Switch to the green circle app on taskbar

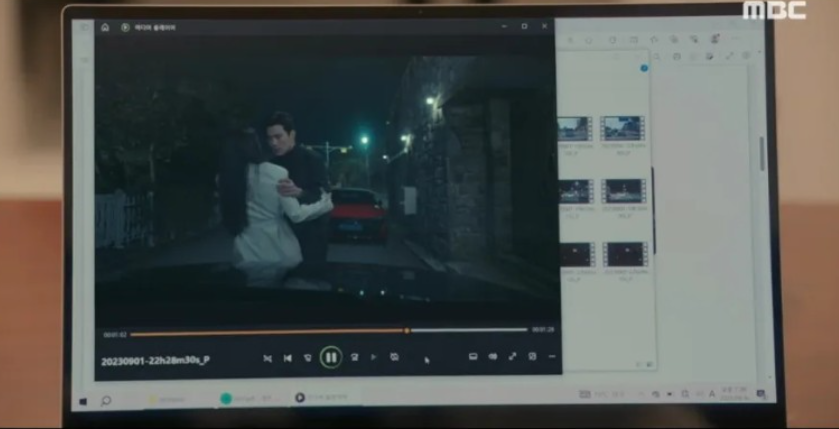tap(226, 399)
